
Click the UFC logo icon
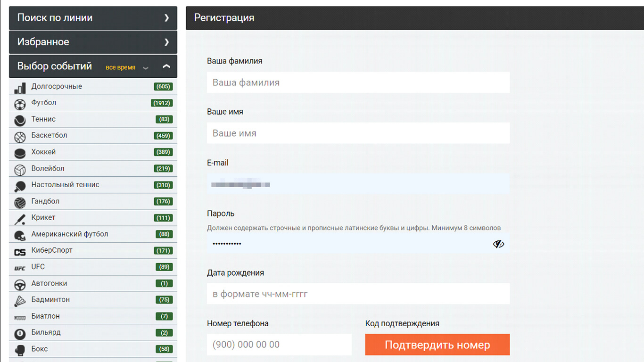click(20, 268)
